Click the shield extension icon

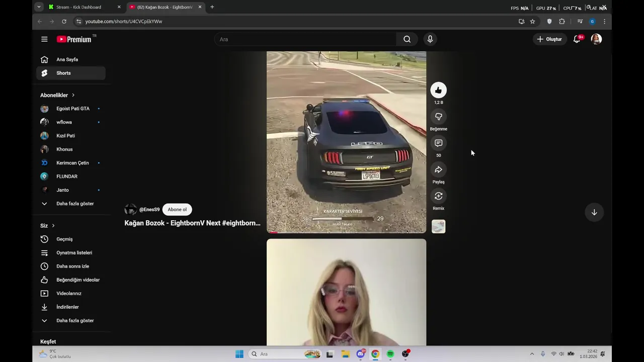click(549, 22)
